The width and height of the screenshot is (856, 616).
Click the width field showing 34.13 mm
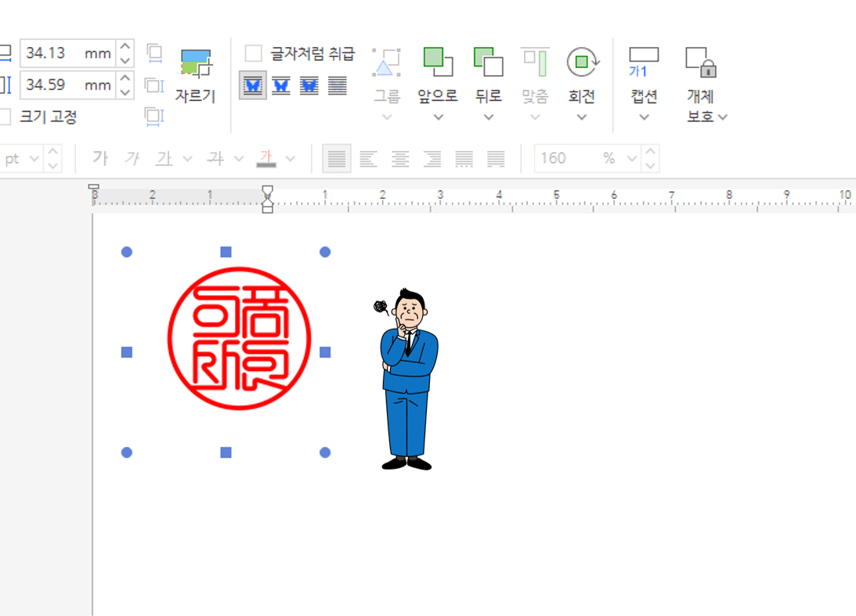[67, 53]
